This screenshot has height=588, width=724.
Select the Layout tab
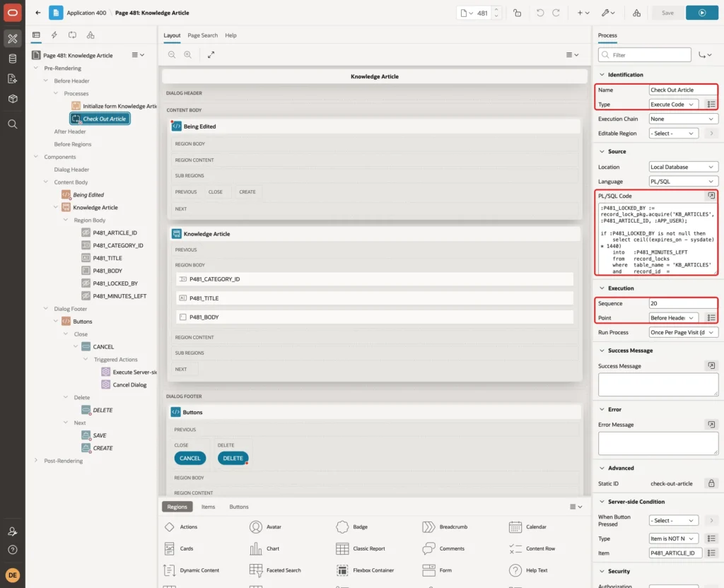click(172, 35)
